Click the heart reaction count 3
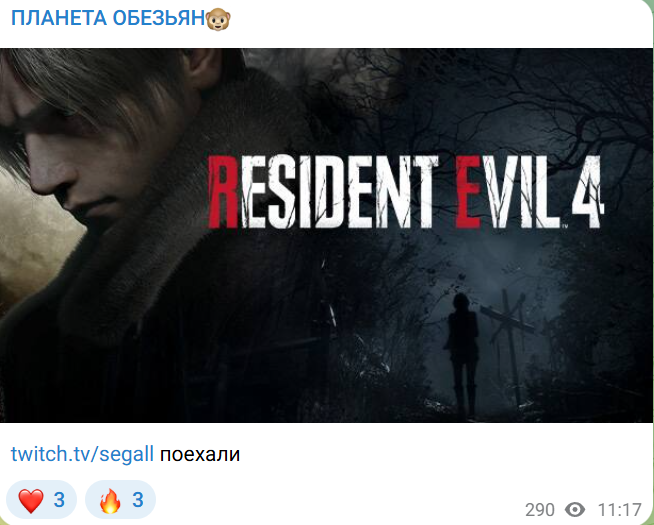This screenshot has width=654, height=525. coord(59,500)
